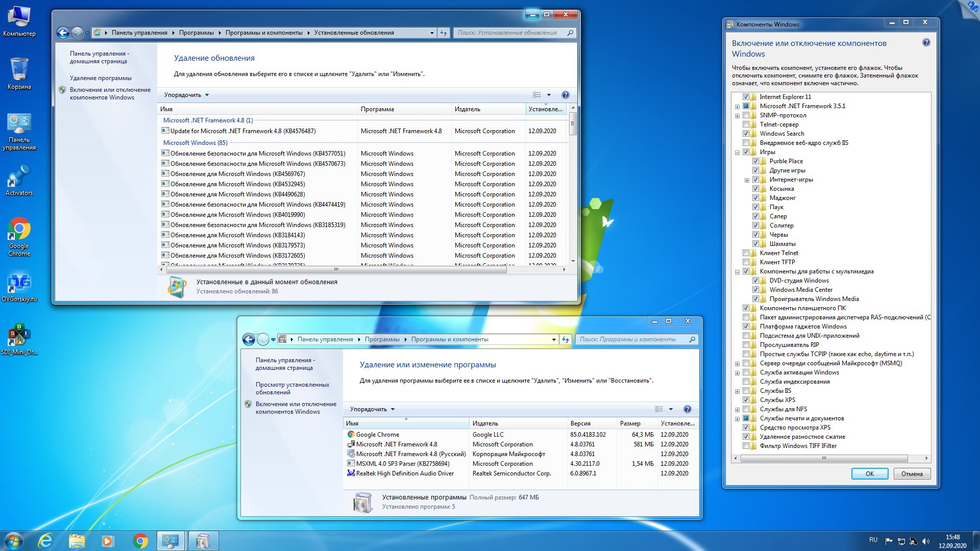Check the Клиент Telnet component

pyautogui.click(x=746, y=253)
